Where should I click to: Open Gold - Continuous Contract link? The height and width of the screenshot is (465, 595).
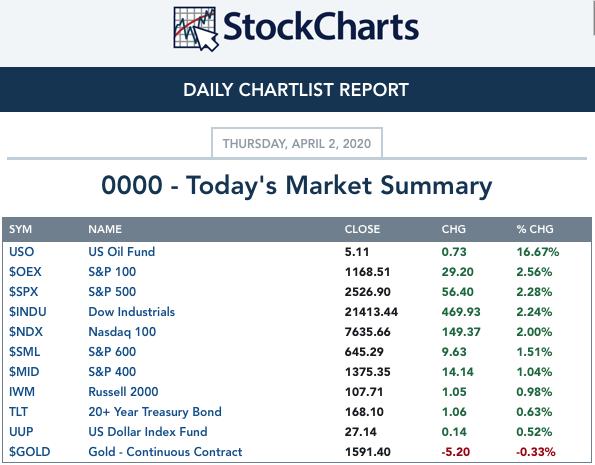click(x=165, y=452)
